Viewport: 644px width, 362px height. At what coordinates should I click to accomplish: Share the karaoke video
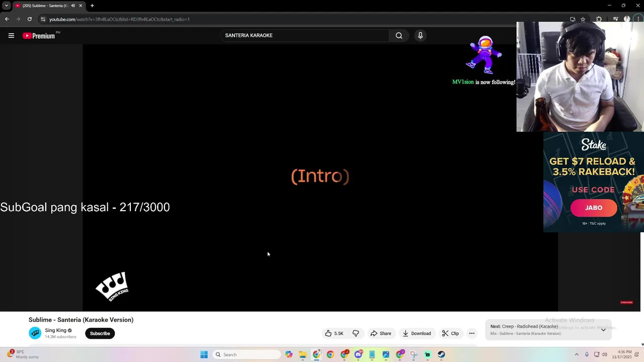(381, 333)
